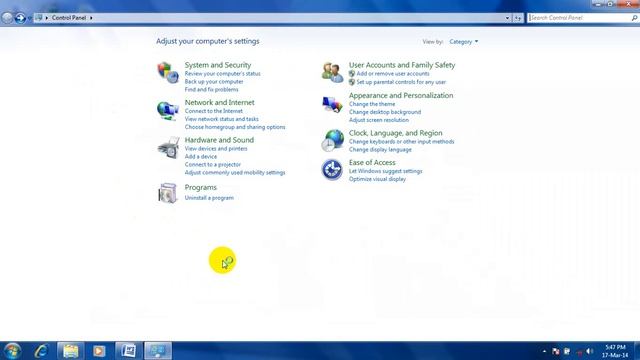This screenshot has width=640, height=360.
Task: Click Adjust screen resolution
Action: 379,120
